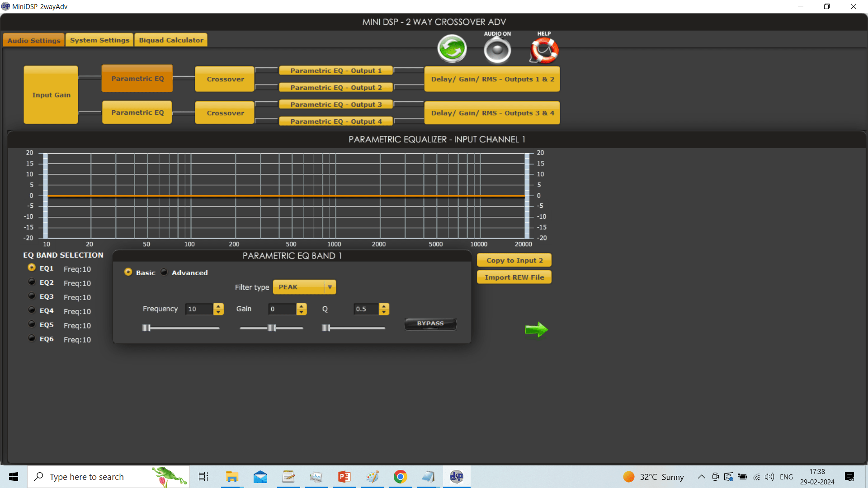The height and width of the screenshot is (488, 868).
Task: Click the green next arrow icon
Action: (x=536, y=329)
